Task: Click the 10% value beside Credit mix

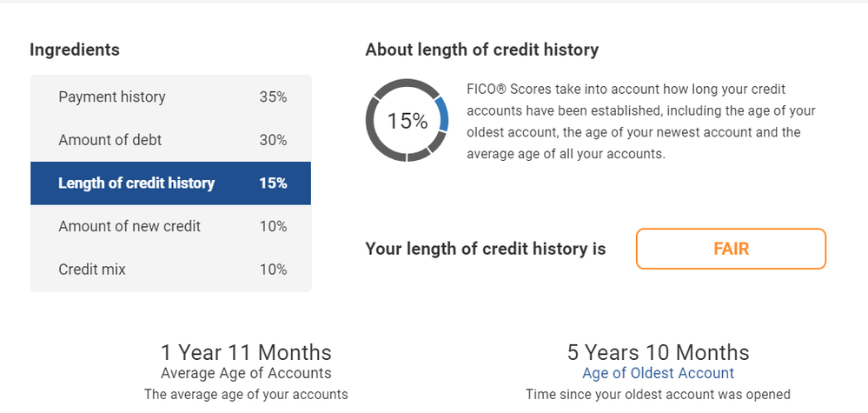Action: point(273,270)
